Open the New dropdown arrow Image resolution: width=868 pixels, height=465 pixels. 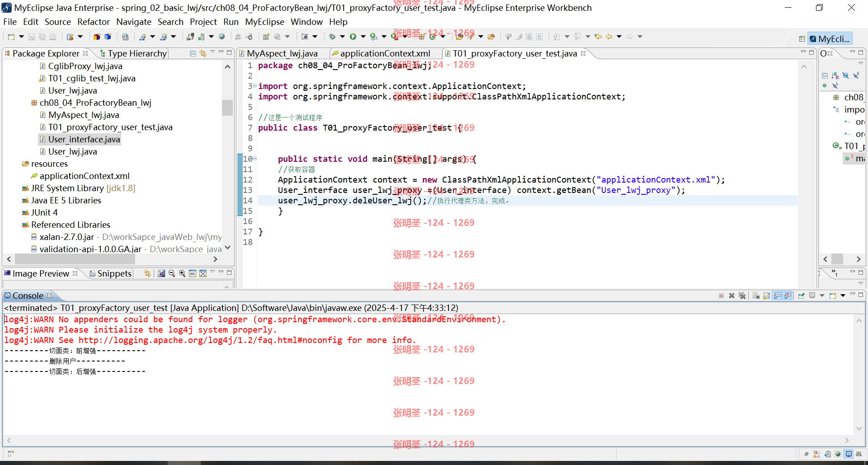click(21, 37)
